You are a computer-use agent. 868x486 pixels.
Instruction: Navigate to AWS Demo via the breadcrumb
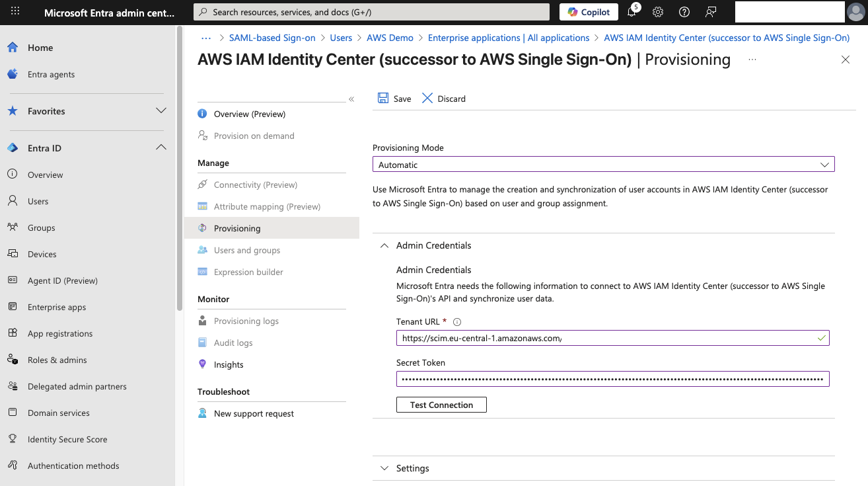[390, 38]
